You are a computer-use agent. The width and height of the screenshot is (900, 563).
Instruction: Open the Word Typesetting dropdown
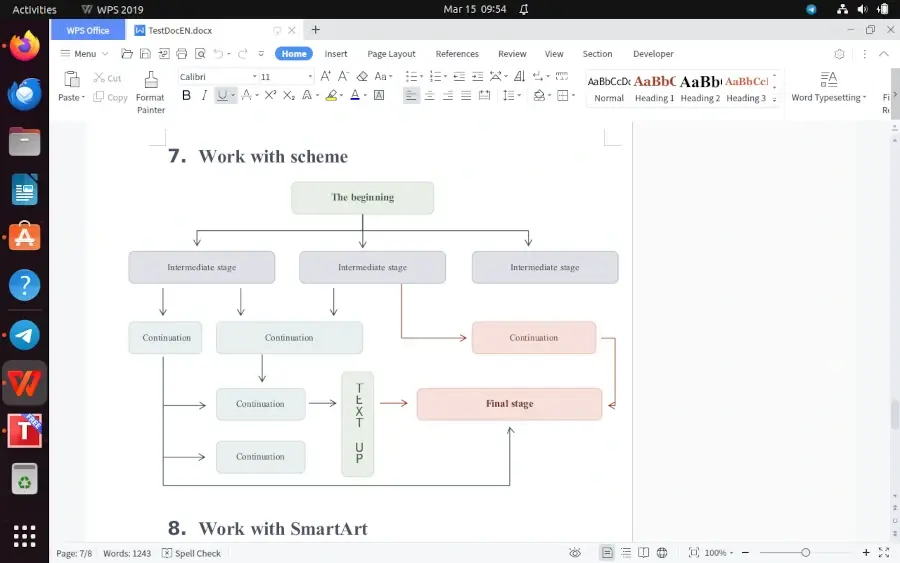pos(829,98)
